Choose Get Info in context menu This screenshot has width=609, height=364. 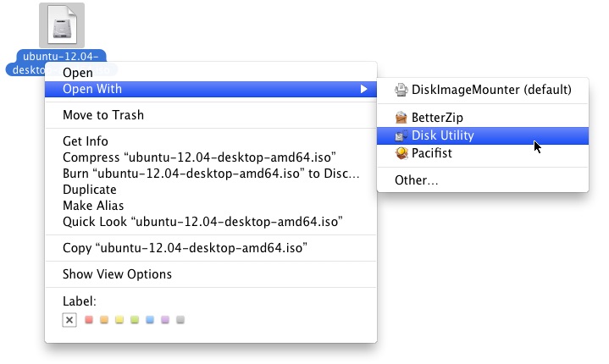[x=211, y=141]
